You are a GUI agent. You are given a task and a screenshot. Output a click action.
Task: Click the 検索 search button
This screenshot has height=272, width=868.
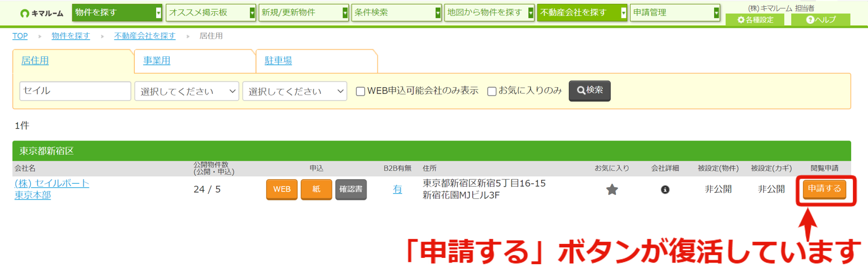590,91
